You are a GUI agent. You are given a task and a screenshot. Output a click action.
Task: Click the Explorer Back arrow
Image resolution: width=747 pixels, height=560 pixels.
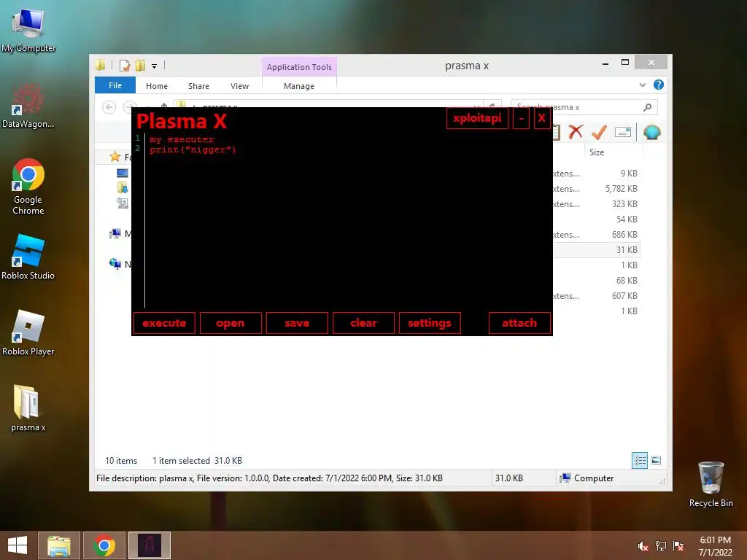[x=109, y=106]
